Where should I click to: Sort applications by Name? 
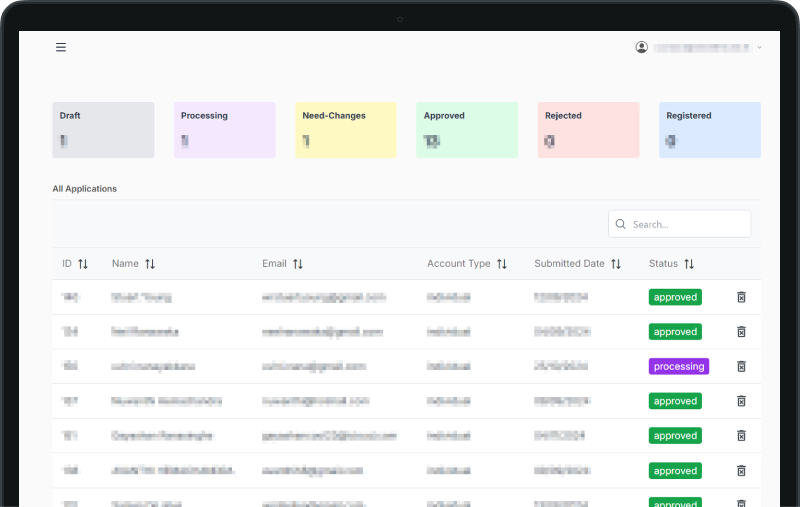coord(149,264)
